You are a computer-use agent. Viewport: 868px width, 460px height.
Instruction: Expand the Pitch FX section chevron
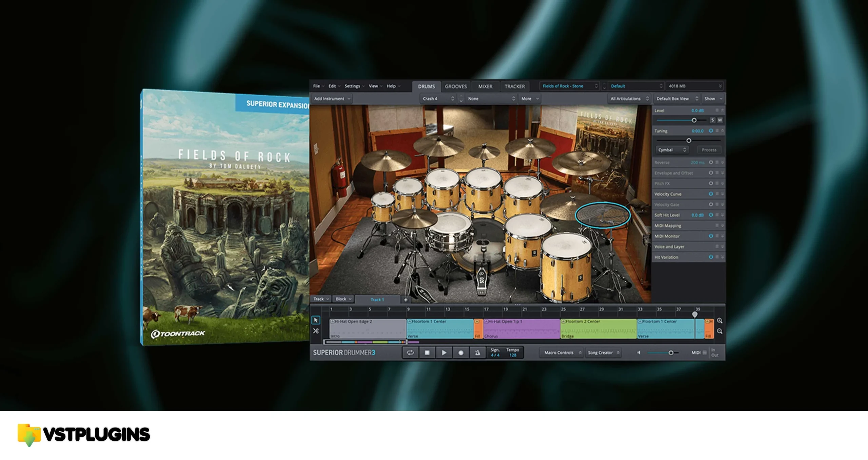click(x=722, y=183)
